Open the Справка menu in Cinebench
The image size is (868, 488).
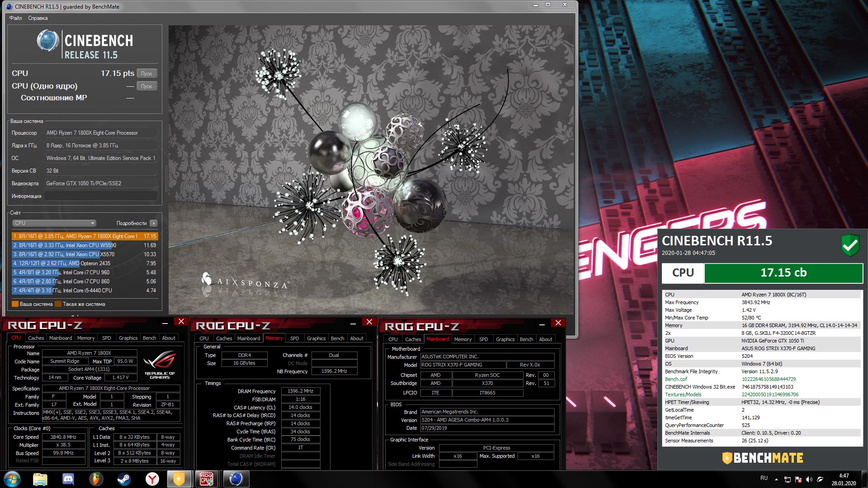point(38,18)
